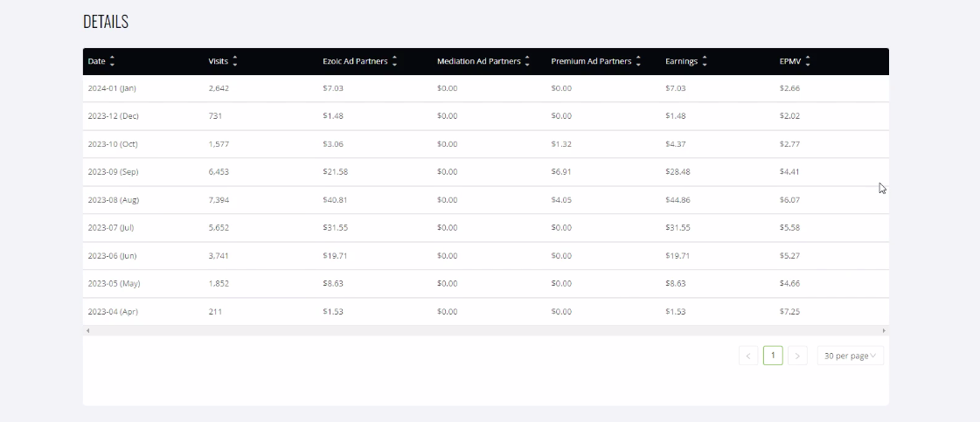
Task: Click the 2023-04 (Apr) date cell
Action: 114,312
